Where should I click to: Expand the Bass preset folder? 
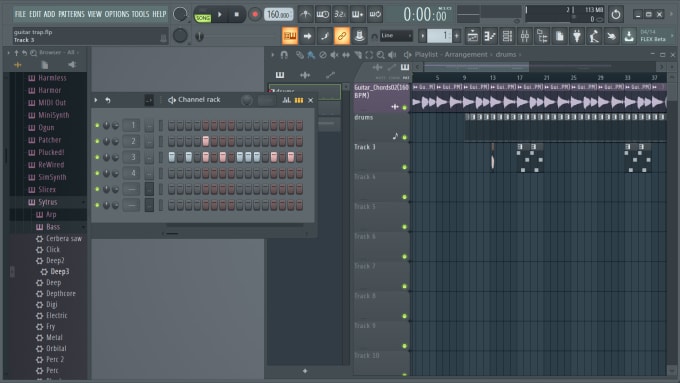[x=53, y=227]
